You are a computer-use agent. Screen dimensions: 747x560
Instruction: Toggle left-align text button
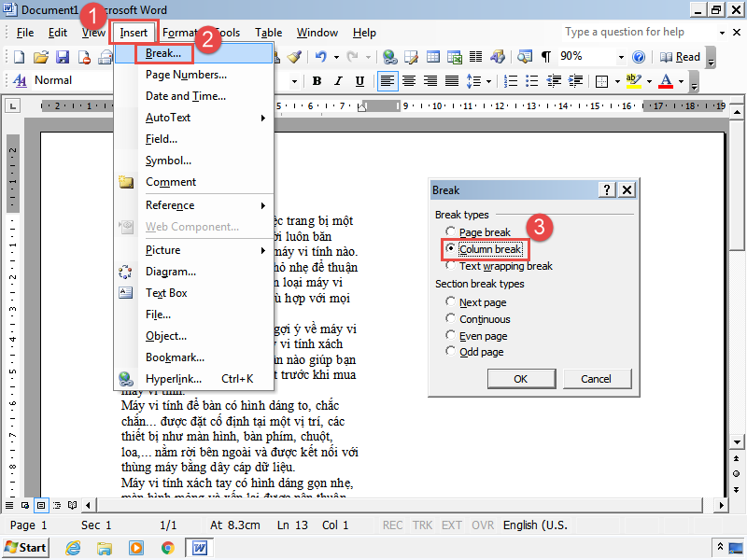[x=387, y=81]
